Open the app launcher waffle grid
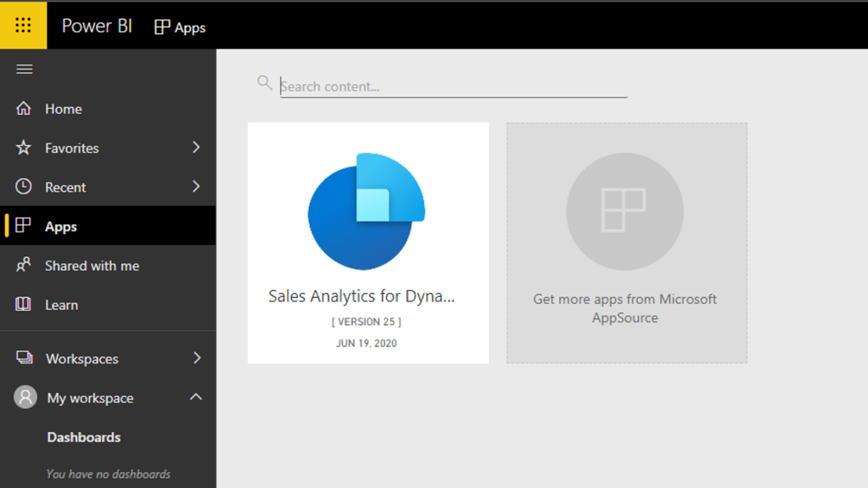868x488 pixels. 23,25
